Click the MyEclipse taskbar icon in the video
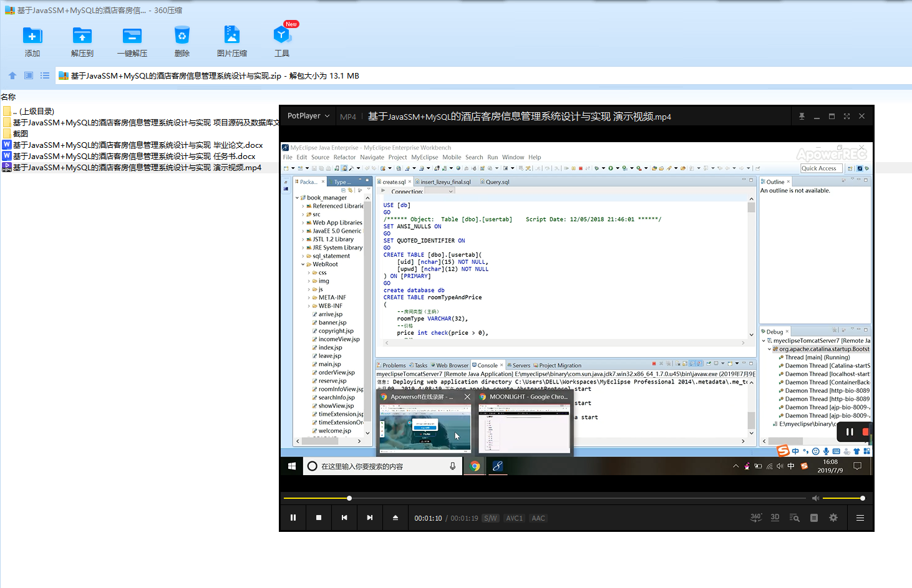Image resolution: width=912 pixels, height=588 pixels. pyautogui.click(x=497, y=466)
